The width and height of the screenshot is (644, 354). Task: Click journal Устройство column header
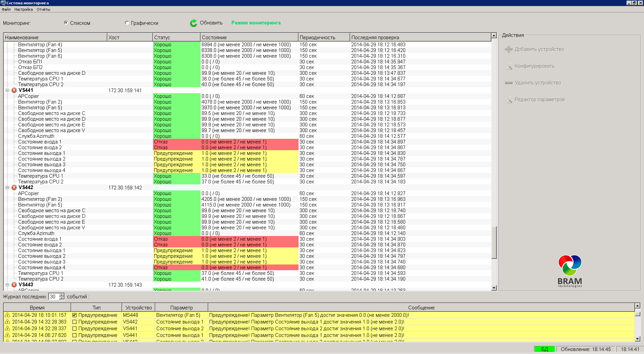(x=139, y=307)
